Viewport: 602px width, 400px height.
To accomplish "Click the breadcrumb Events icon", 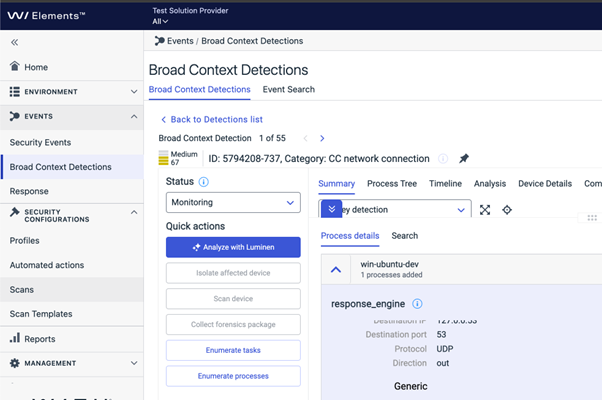I will (x=159, y=41).
